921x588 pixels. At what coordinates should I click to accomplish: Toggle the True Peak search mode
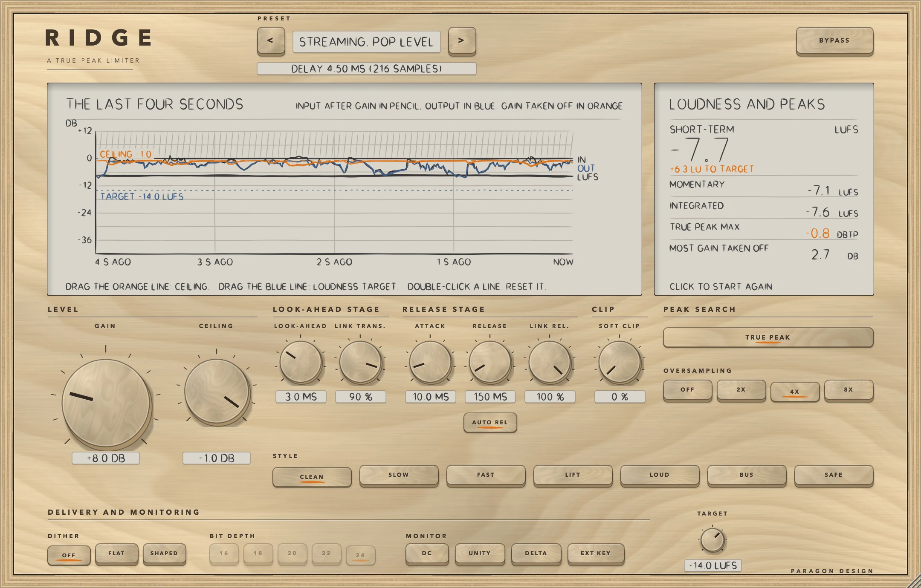(768, 337)
